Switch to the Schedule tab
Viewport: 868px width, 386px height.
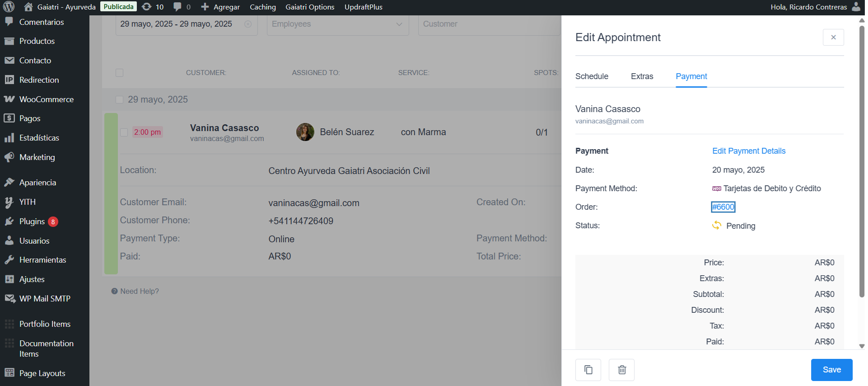point(592,76)
